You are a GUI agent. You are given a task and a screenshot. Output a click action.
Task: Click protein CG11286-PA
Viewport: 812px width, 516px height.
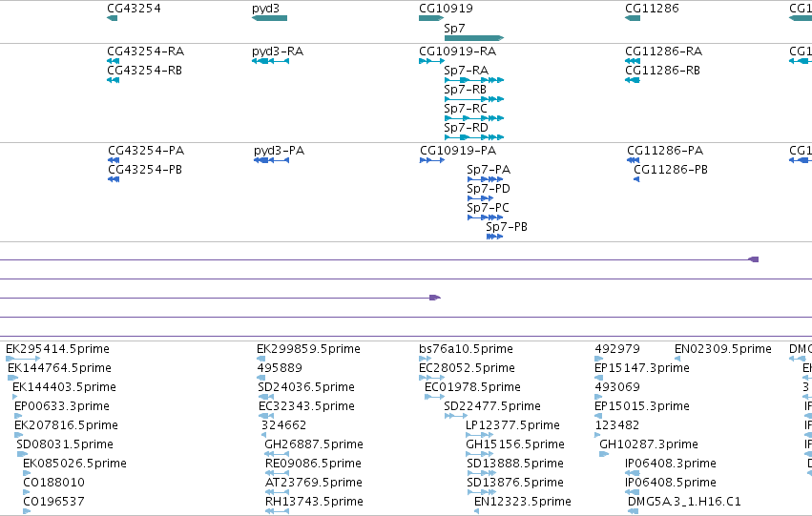(634, 160)
